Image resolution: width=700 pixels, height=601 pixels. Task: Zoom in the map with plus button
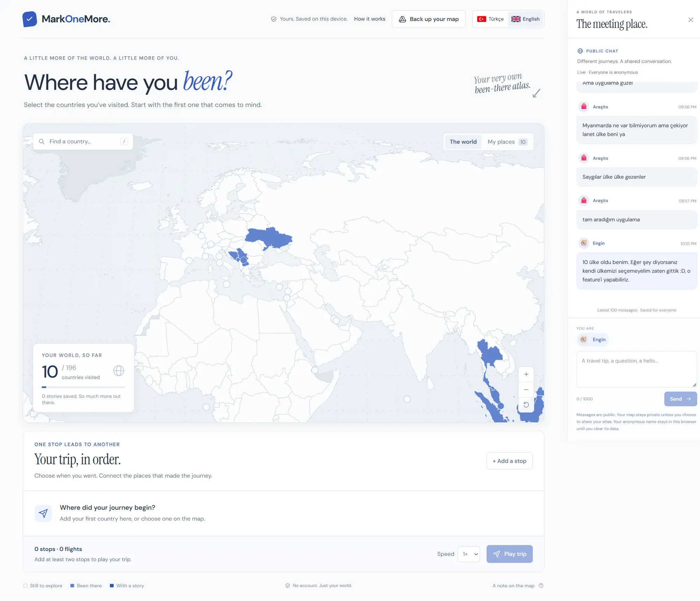click(526, 374)
